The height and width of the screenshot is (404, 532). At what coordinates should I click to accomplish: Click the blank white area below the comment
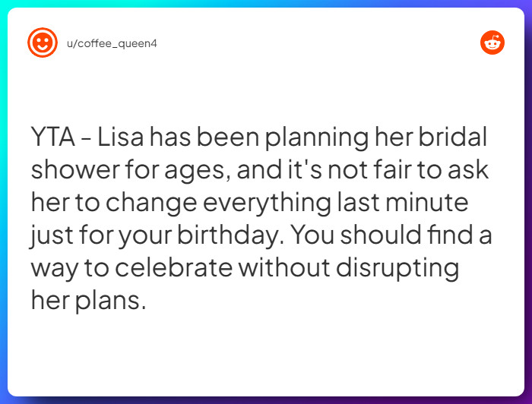[x=266, y=356]
